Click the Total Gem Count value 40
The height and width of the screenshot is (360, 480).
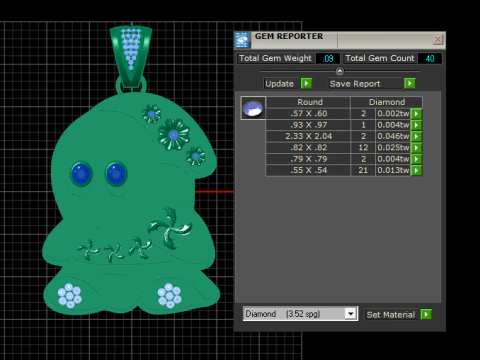point(430,58)
